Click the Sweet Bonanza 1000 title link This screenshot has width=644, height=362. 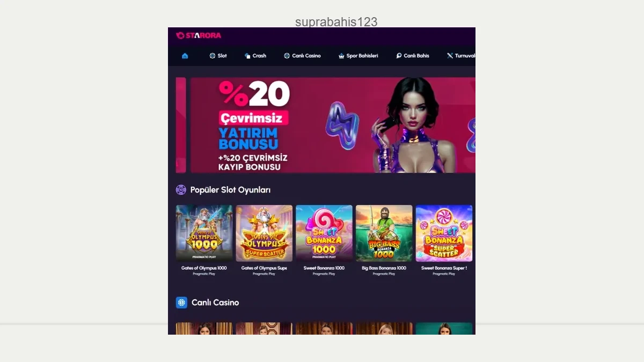click(324, 268)
